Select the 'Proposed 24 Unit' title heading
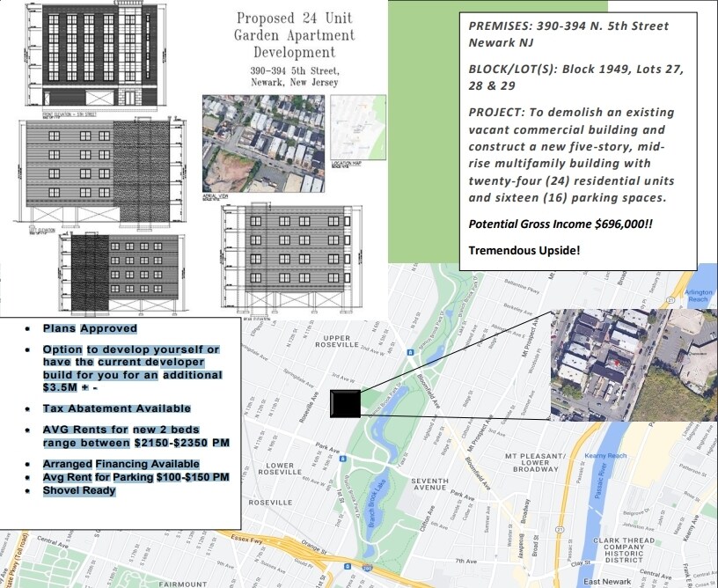Image resolution: width=718 pixels, height=588 pixels. [x=294, y=18]
